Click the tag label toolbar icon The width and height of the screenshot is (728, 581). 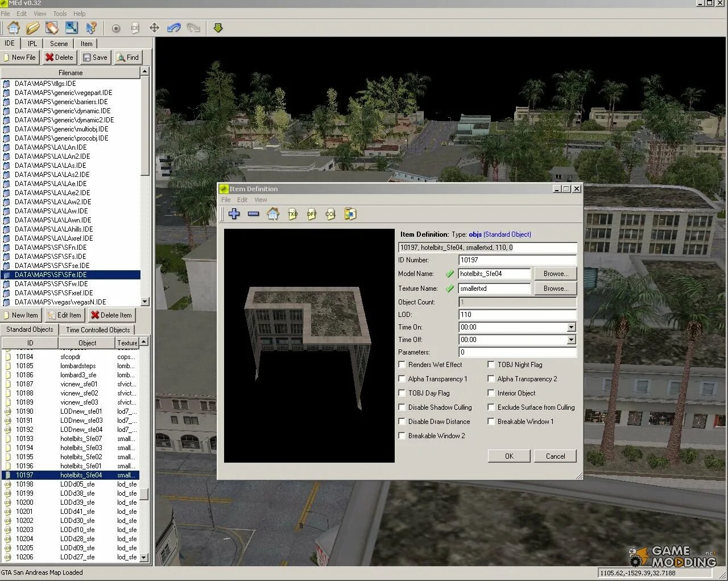point(52,27)
